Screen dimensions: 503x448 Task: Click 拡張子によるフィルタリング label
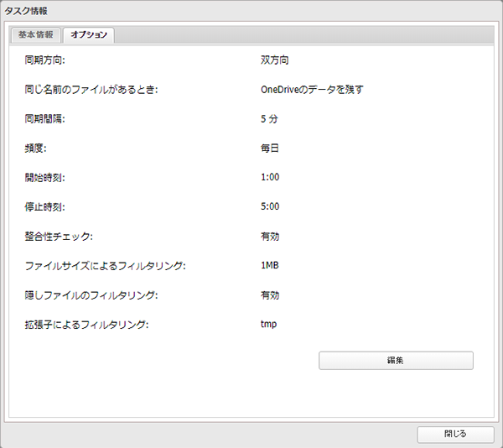(x=86, y=325)
